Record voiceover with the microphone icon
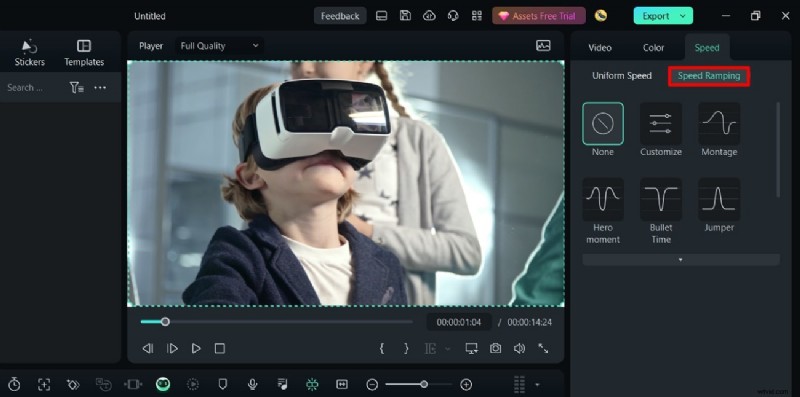Image resolution: width=800 pixels, height=397 pixels. click(252, 384)
